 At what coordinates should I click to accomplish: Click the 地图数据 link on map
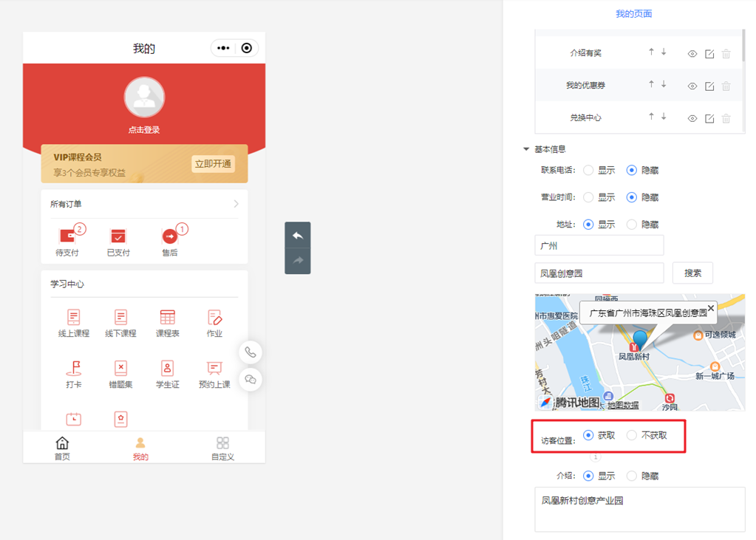click(623, 406)
